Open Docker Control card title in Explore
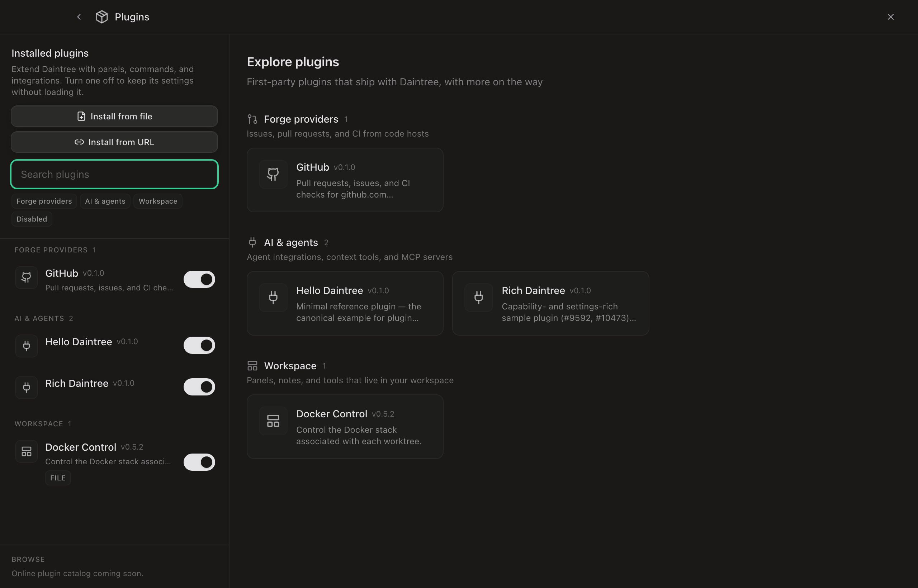918x588 pixels. (x=331, y=414)
